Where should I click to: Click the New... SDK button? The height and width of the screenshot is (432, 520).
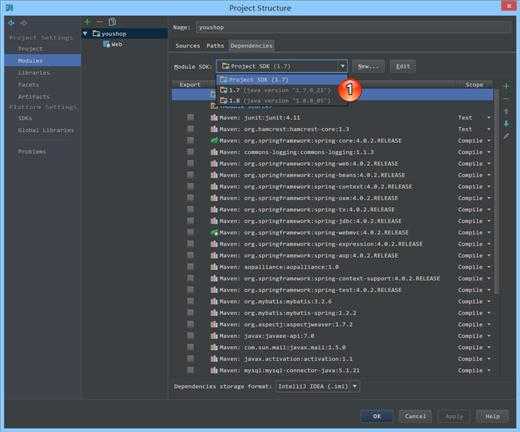coord(368,66)
